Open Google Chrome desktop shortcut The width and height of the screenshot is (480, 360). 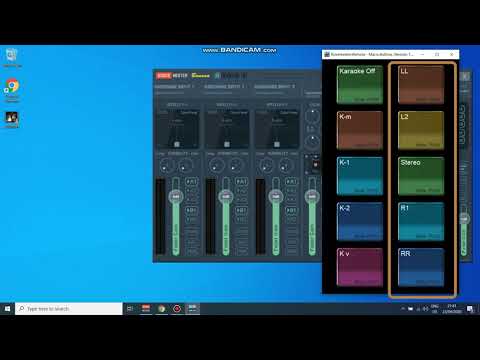12,89
